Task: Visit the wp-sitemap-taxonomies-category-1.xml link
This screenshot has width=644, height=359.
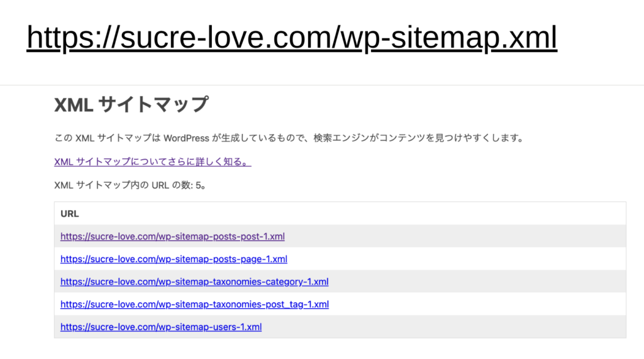Action: tap(194, 282)
